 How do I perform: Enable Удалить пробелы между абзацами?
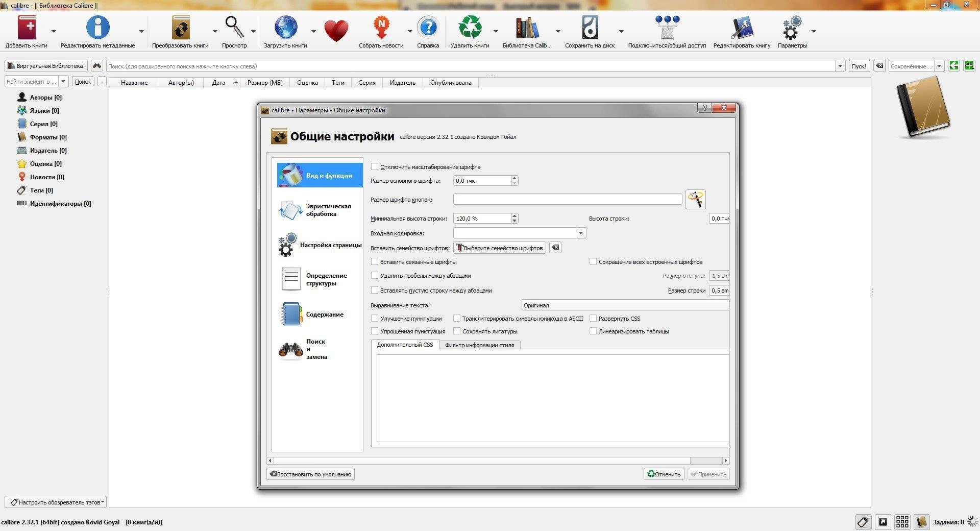(375, 276)
